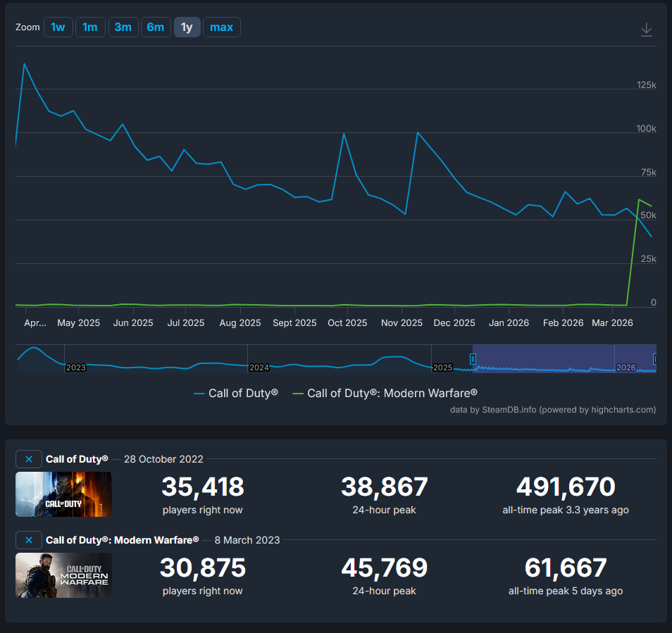Open the Call of Duty®: Modern Warfare® title link

[122, 540]
